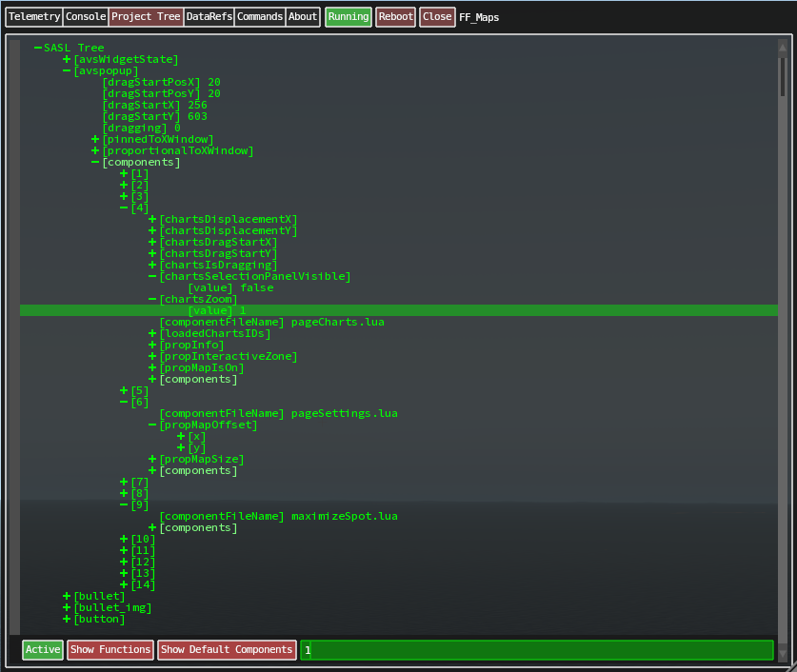Open the Console panel

[85, 16]
